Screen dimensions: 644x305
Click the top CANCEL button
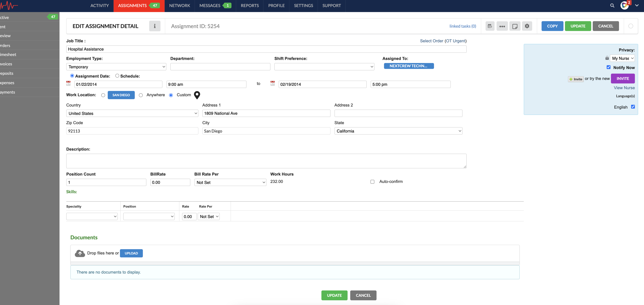(605, 26)
